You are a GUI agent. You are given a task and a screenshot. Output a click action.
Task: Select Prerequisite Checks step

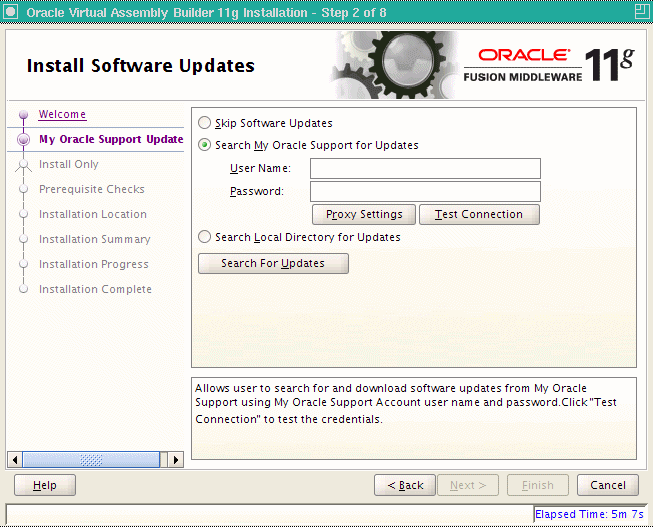tap(92, 189)
